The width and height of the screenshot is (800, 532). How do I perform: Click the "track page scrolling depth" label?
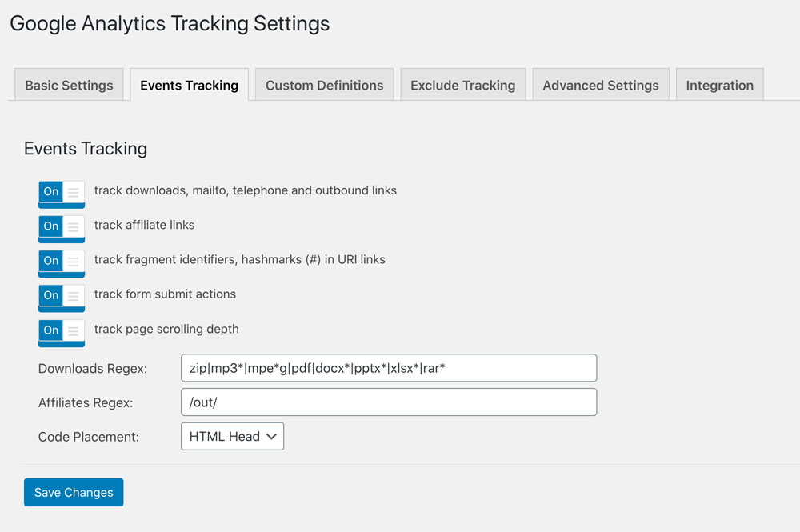point(166,329)
